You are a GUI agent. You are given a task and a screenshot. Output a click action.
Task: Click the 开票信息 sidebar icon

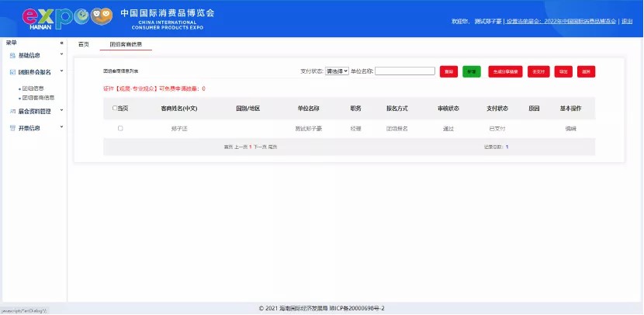[x=12, y=128]
